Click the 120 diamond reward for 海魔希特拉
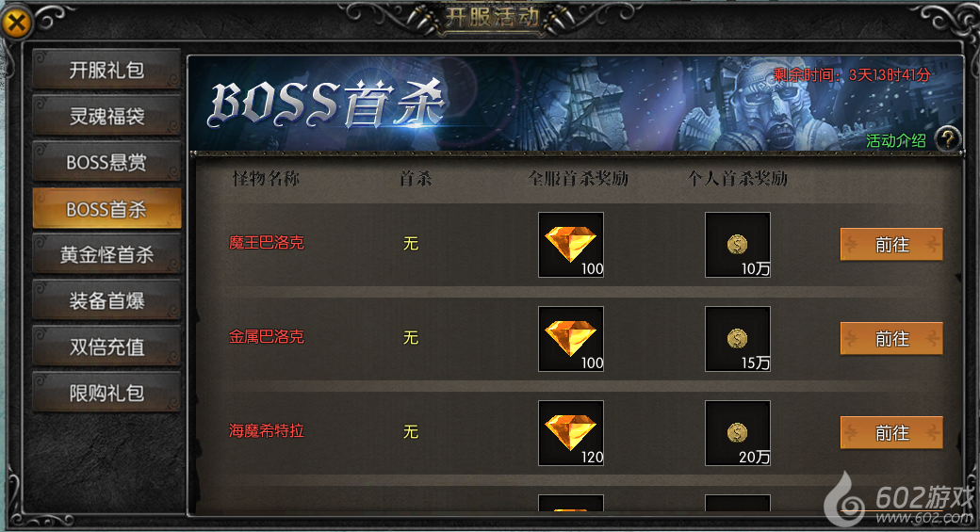 571,433
